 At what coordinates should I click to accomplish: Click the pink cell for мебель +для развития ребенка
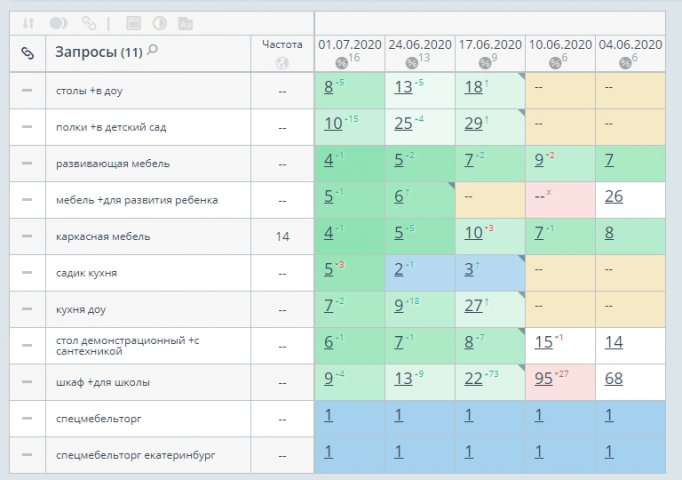click(560, 200)
